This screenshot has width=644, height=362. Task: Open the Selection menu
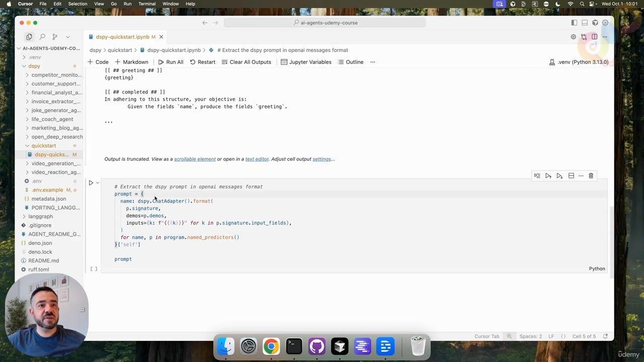point(77,4)
